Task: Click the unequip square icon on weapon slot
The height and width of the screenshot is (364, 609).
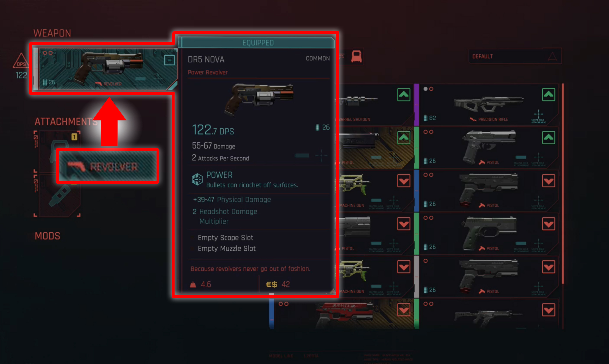Action: point(169,60)
